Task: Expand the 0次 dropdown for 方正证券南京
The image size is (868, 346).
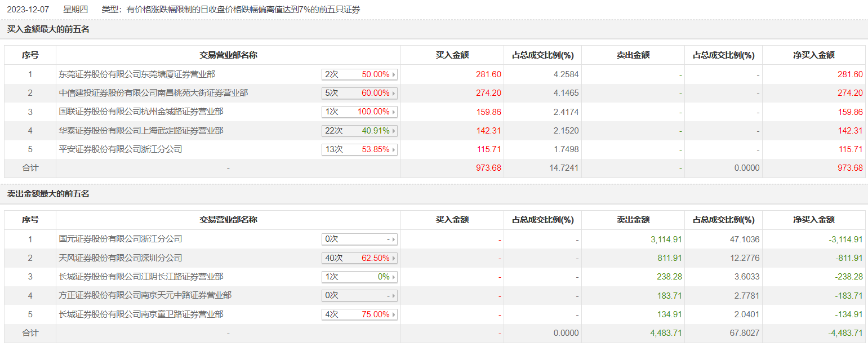Action: pyautogui.click(x=359, y=295)
